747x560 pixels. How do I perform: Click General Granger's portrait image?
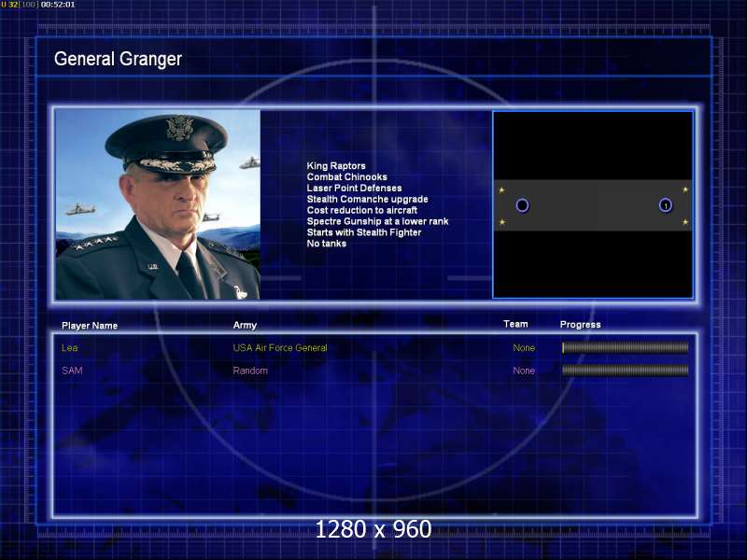(x=158, y=204)
